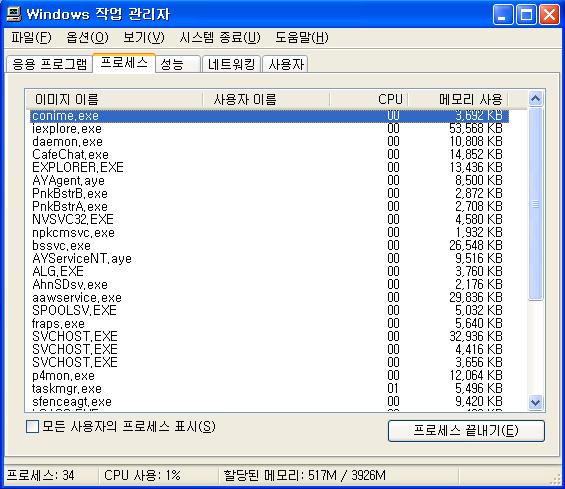Enable 모든 사용자의 프로세스 표시 checkbox

32,427
